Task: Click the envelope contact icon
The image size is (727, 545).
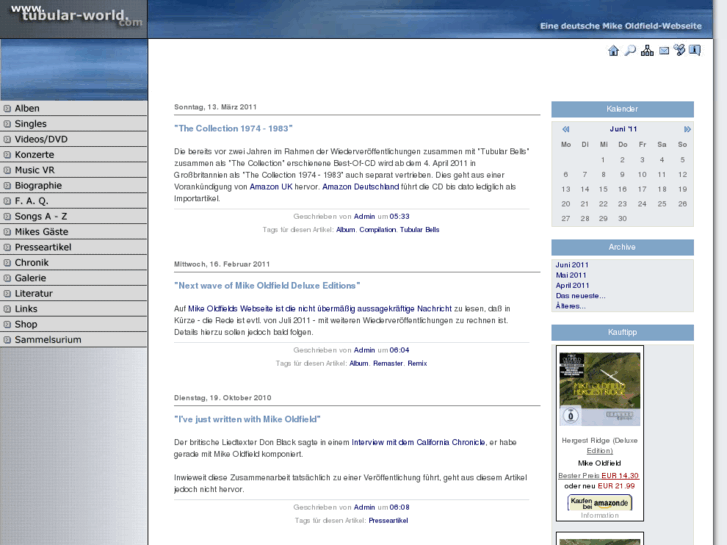Action: 664,51
